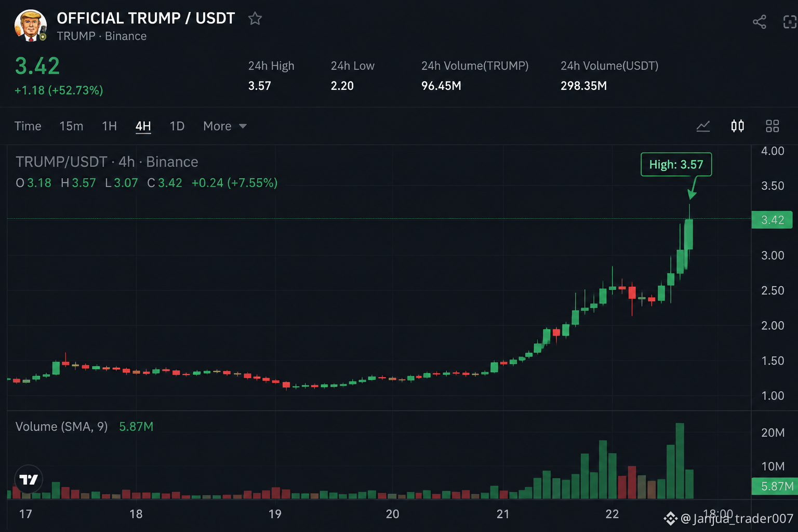Click the OFFICIAL TRUMP / USDT title
The image size is (798, 532).
click(x=146, y=18)
